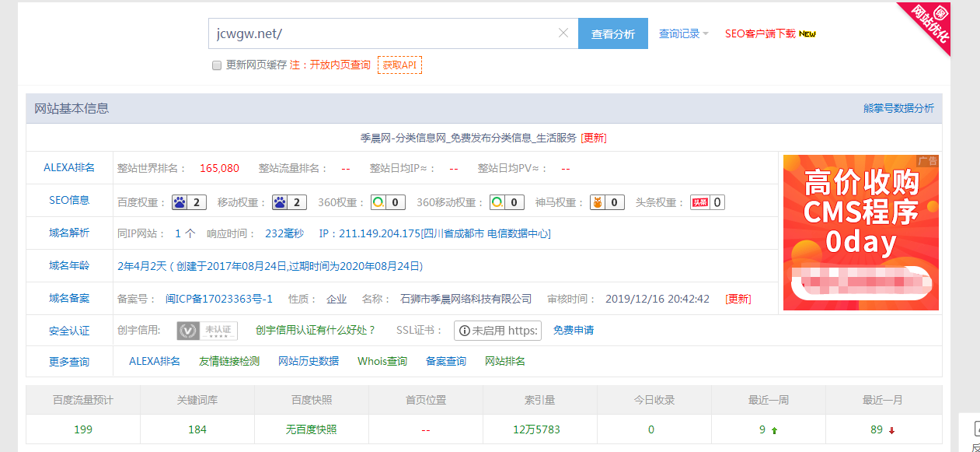Click the 360 mobile weight icon
980x452 pixels.
pos(498,202)
